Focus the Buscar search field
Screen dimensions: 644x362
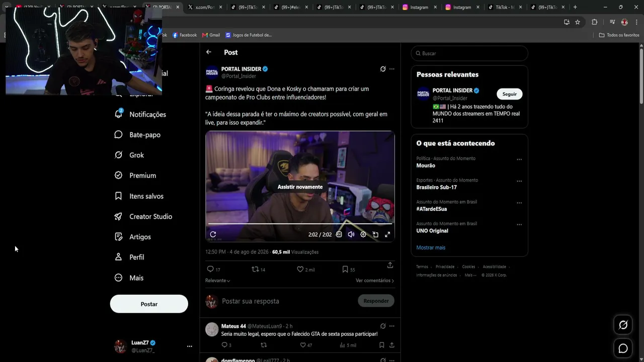click(x=469, y=53)
